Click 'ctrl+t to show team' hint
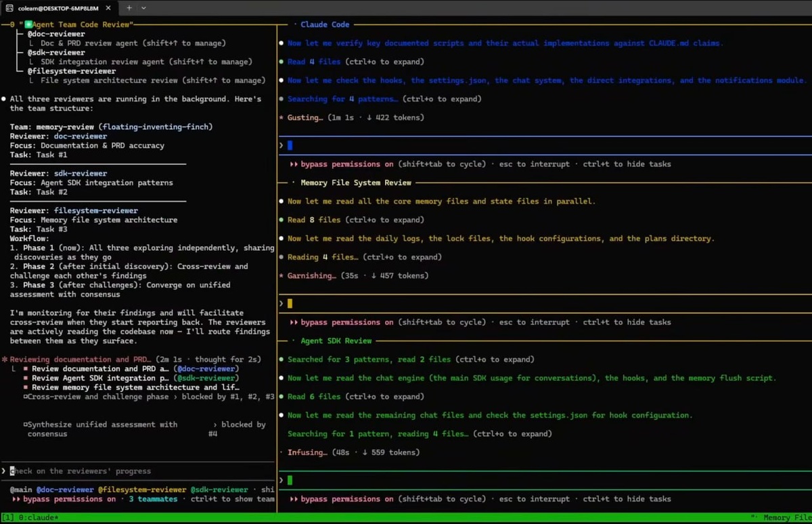This screenshot has height=524, width=812. (233, 499)
